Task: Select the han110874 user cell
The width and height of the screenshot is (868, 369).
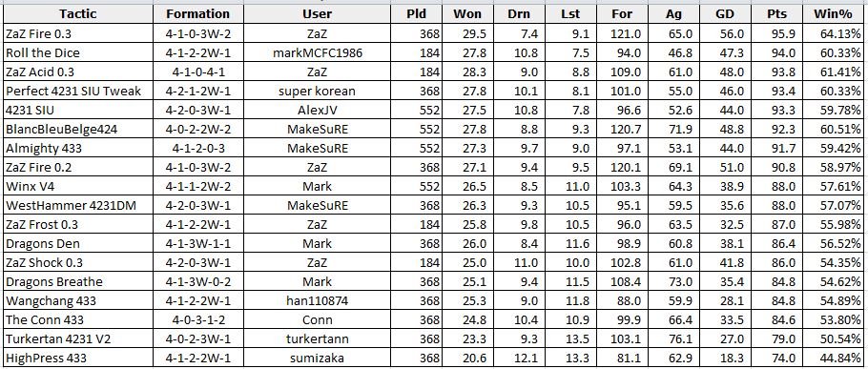Action: point(318,301)
